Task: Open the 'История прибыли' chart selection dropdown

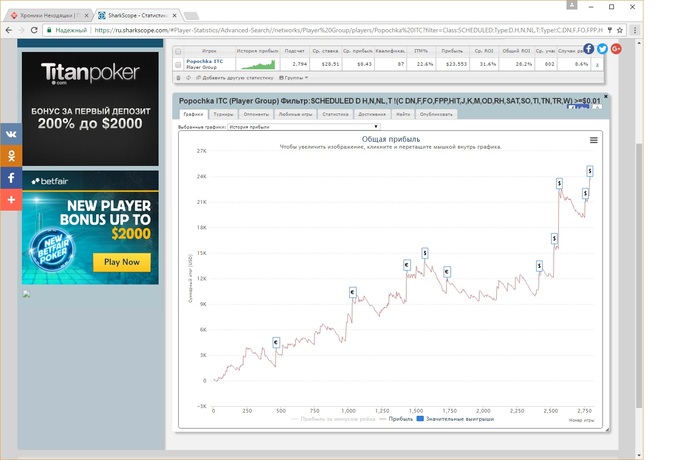Action: pos(304,127)
